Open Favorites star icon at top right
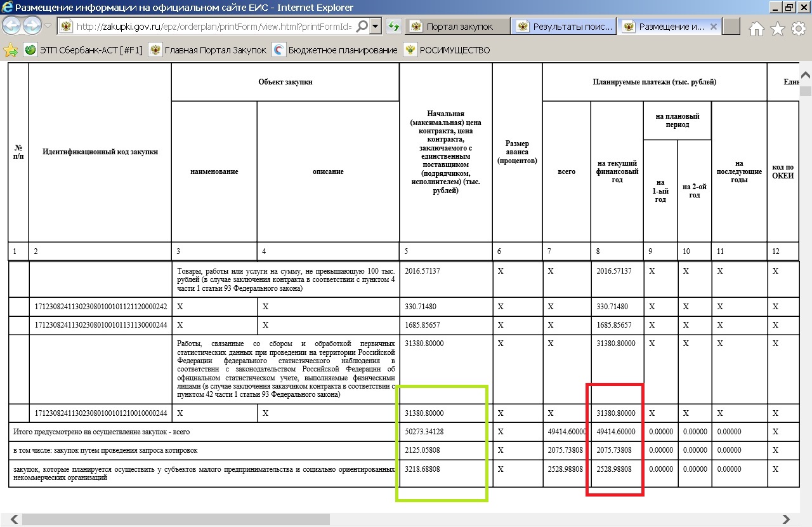 click(x=777, y=28)
